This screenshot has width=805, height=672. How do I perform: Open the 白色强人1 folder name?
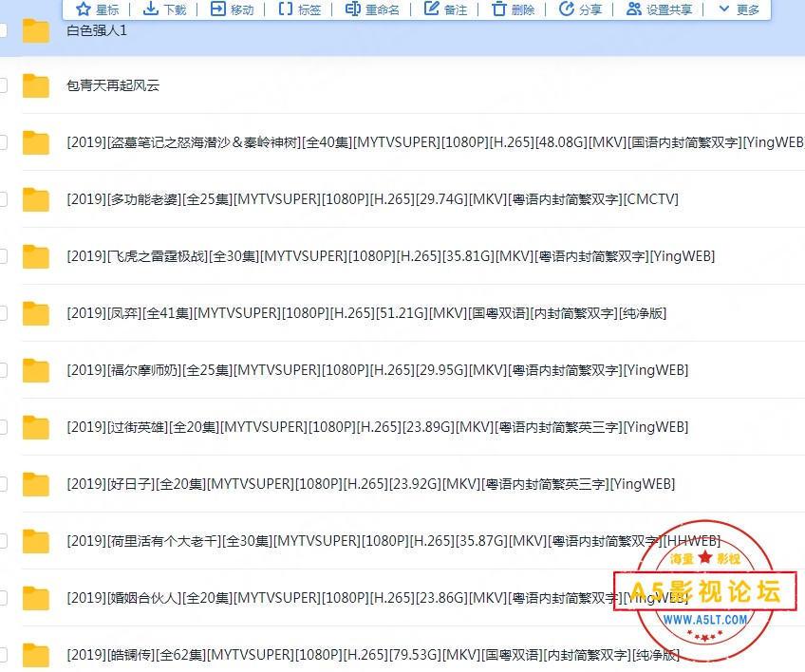[x=97, y=30]
